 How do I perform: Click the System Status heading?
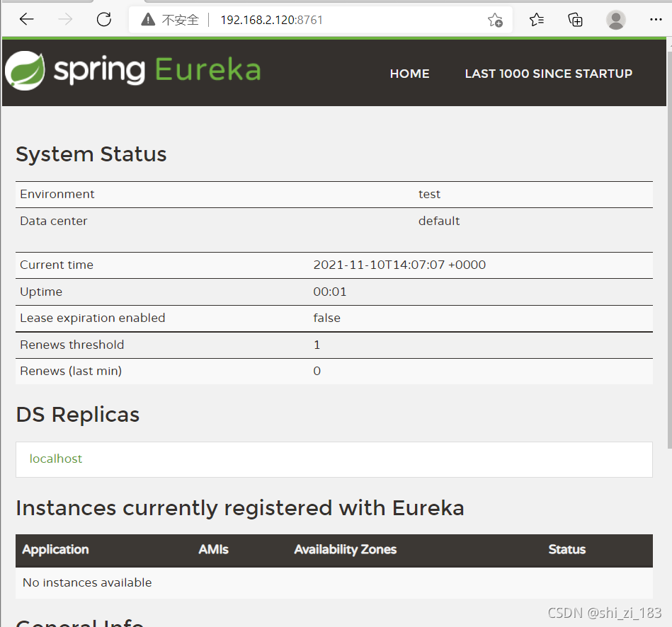(91, 154)
